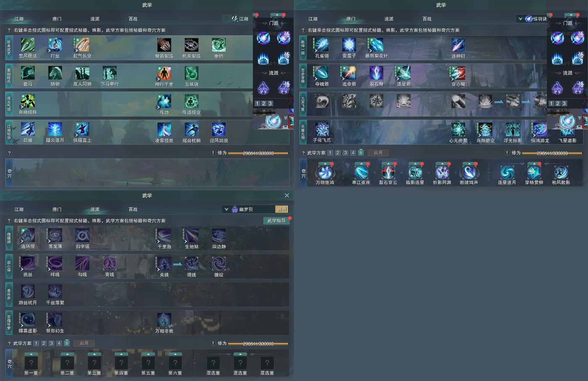Click the 蹑云逐月 skill icon
Viewport: 588px width, 381px height.
click(x=55, y=129)
